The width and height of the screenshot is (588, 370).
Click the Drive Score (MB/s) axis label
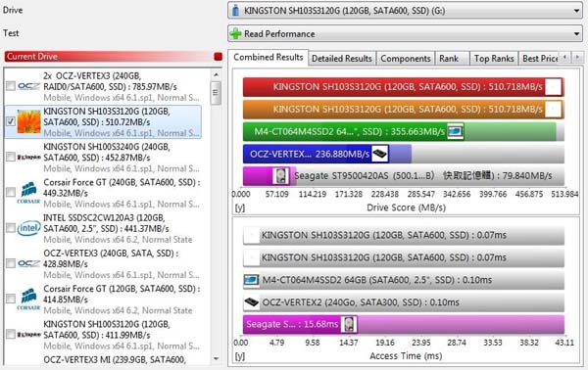[406, 208]
